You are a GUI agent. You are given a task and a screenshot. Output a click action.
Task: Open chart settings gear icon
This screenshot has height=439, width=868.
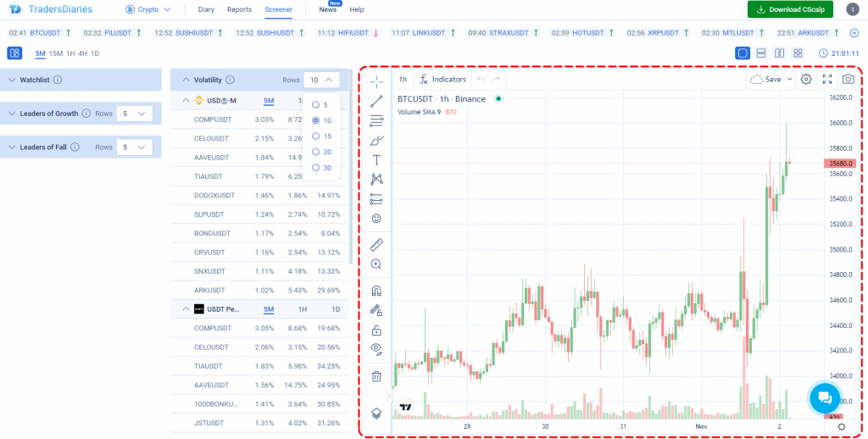[x=806, y=79]
